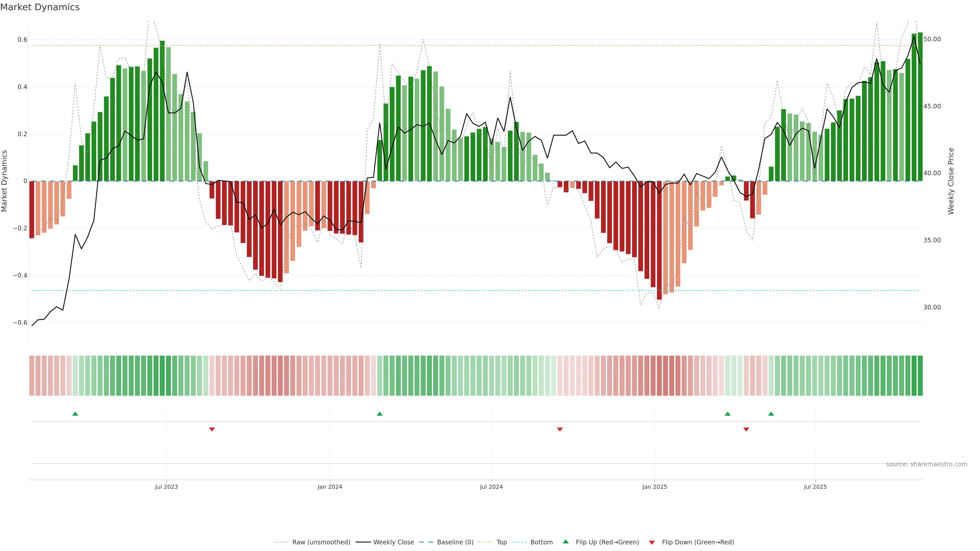This screenshot has height=551, width=980.
Task: Click the red flip-down triangle after Jul 2024
Action: [x=560, y=429]
